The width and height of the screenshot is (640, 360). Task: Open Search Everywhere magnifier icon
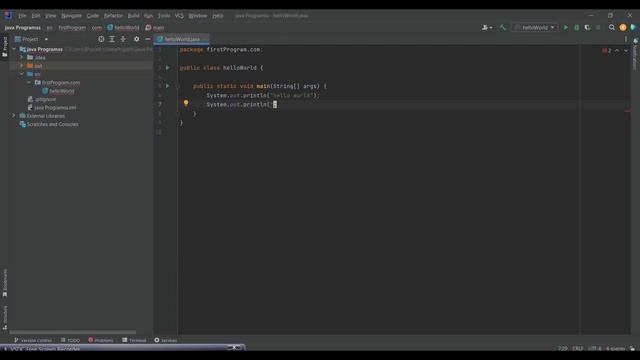611,27
